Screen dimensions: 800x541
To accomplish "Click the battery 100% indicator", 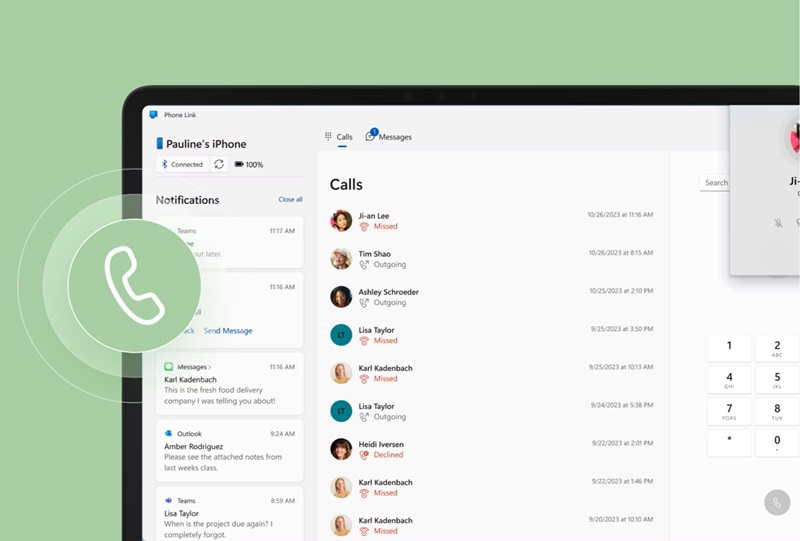I will pyautogui.click(x=248, y=164).
